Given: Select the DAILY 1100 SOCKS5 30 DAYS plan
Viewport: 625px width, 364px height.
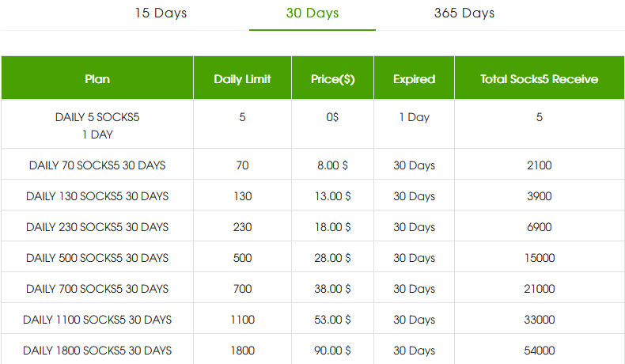Looking at the screenshot, I should [97, 320].
